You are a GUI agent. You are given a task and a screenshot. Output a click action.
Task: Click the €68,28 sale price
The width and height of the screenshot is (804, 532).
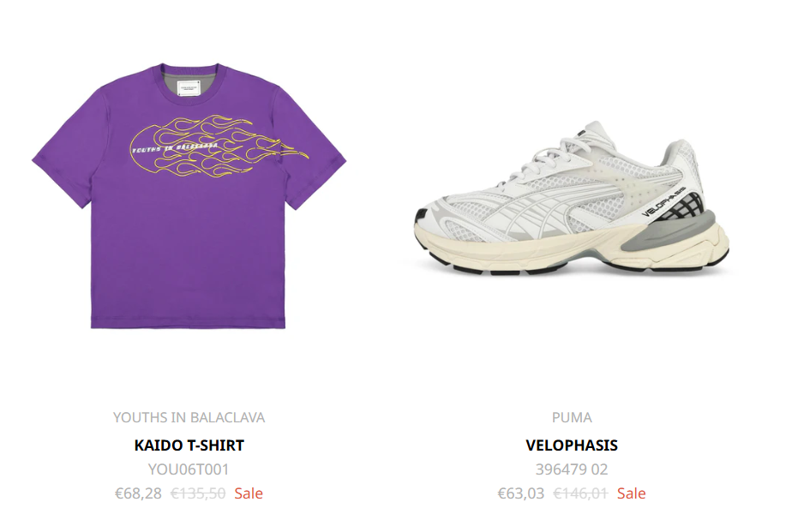[x=139, y=493]
